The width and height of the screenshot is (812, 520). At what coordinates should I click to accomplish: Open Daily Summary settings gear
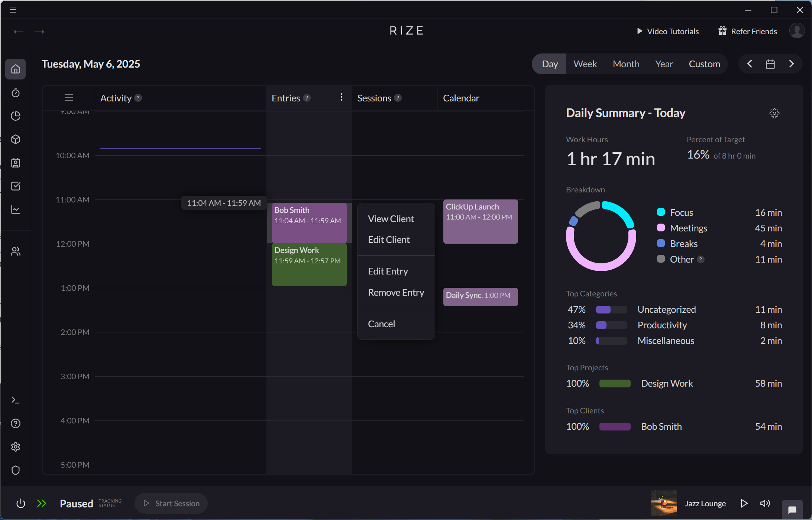pyautogui.click(x=774, y=113)
